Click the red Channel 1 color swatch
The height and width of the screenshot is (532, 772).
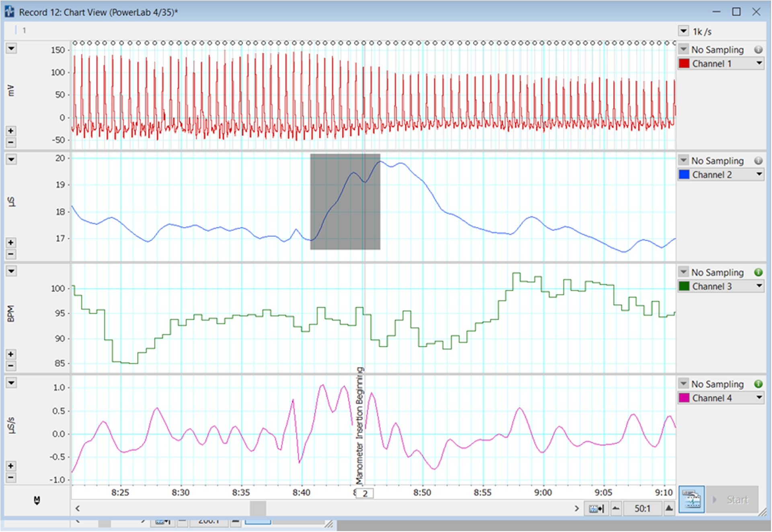(684, 63)
